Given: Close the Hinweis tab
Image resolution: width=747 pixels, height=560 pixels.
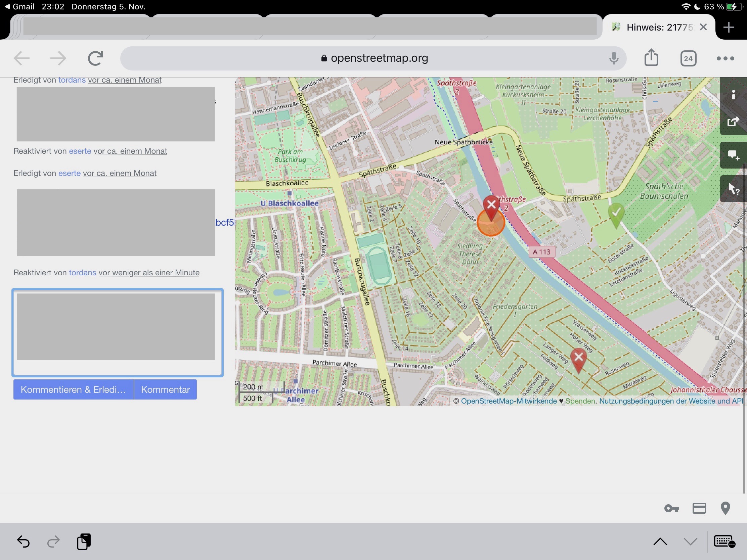Looking at the screenshot, I should [703, 27].
